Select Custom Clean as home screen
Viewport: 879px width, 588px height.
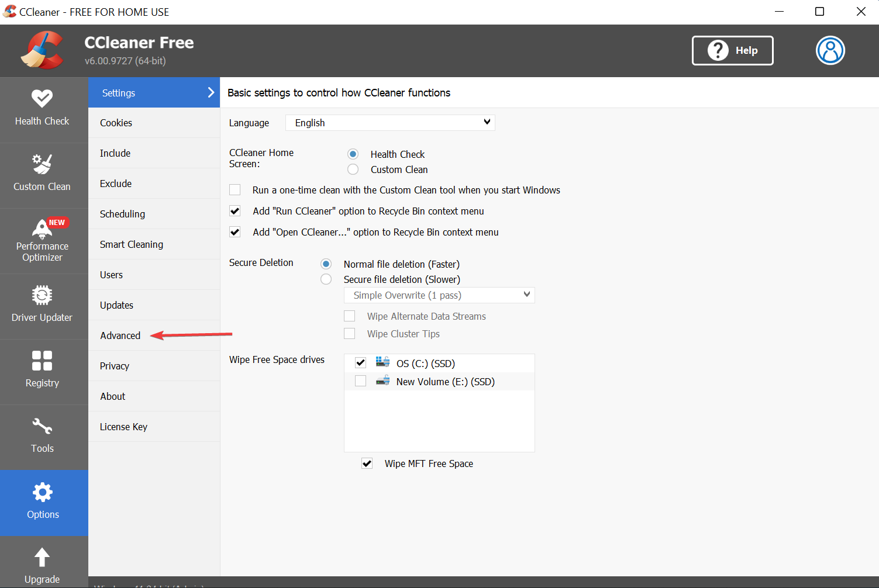(x=353, y=169)
